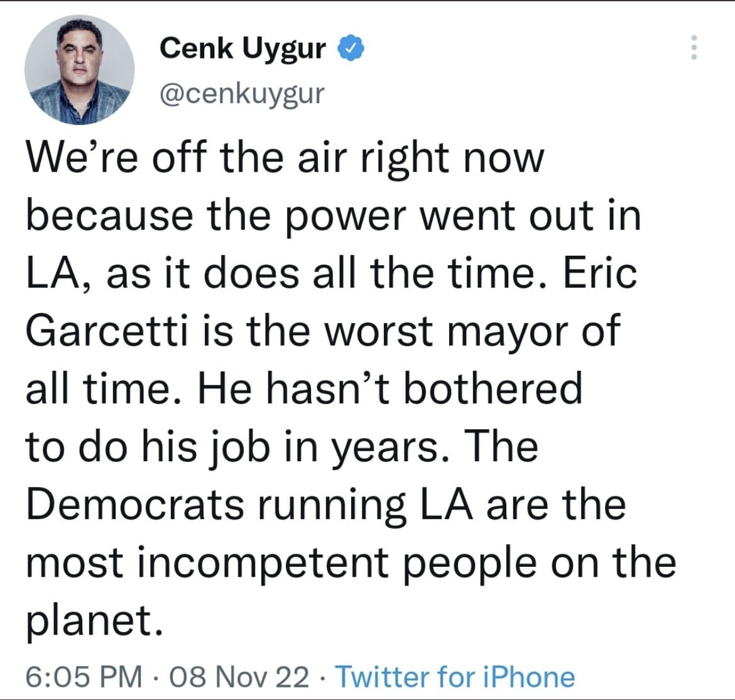This screenshot has width=735, height=700.
Task: Open the three-dot more options menu
Action: point(694,47)
